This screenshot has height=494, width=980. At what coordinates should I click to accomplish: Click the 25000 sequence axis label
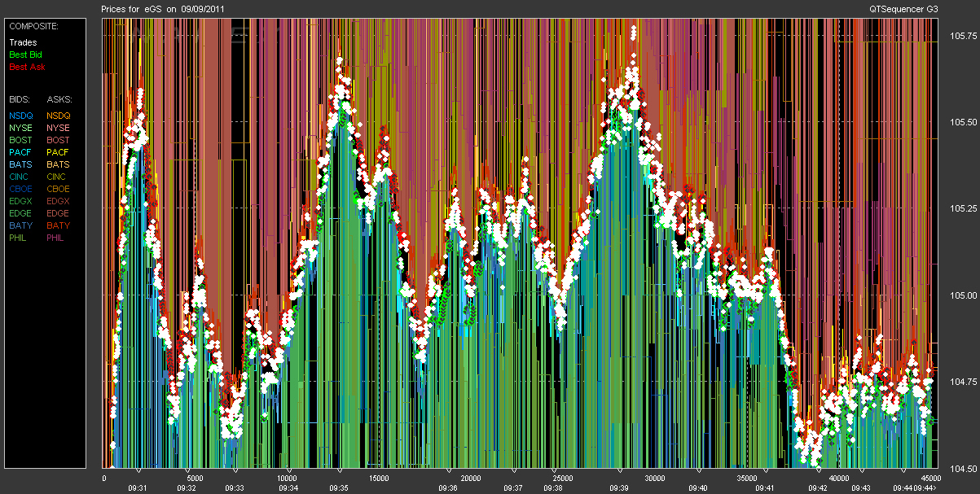tap(563, 479)
